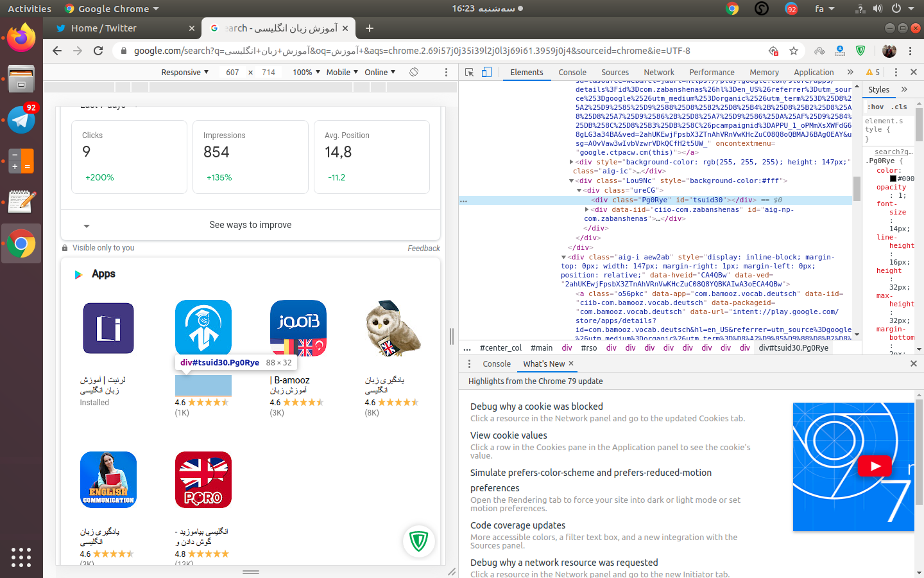Viewport: 924px width, 578px height.
Task: Open the Responsive device dropdown
Action: pos(185,72)
